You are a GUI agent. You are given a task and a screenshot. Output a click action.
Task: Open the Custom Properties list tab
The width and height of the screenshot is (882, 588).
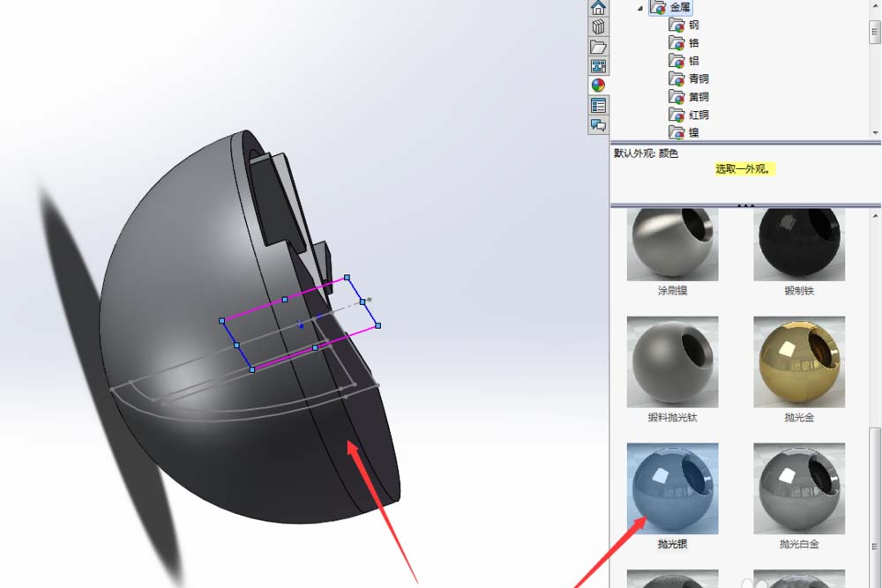(x=598, y=105)
